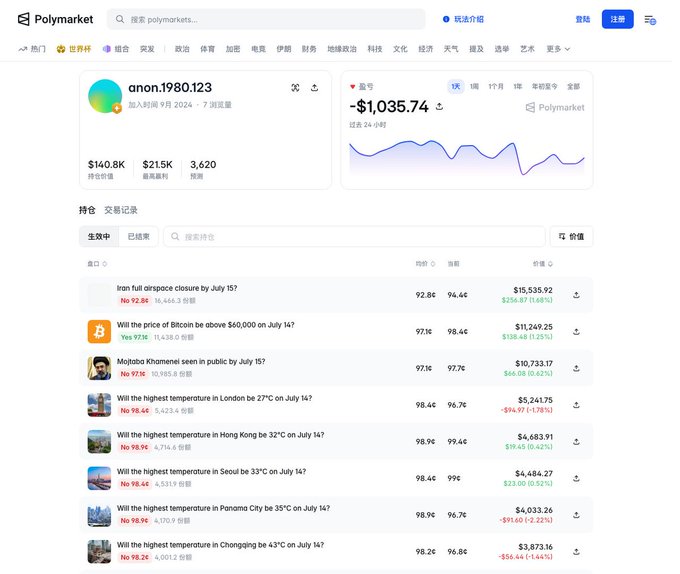Select the 1年 time range
This screenshot has height=574, width=680.
pyautogui.click(x=518, y=86)
